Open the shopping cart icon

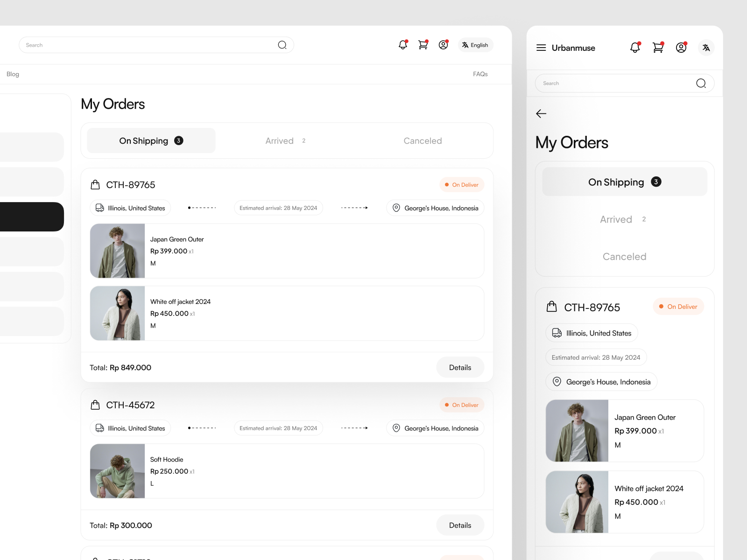[423, 44]
